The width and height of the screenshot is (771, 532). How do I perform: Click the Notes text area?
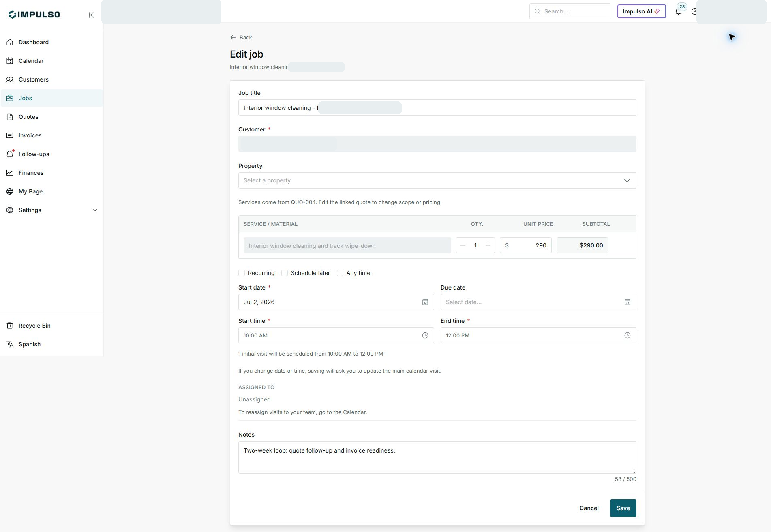(x=437, y=457)
